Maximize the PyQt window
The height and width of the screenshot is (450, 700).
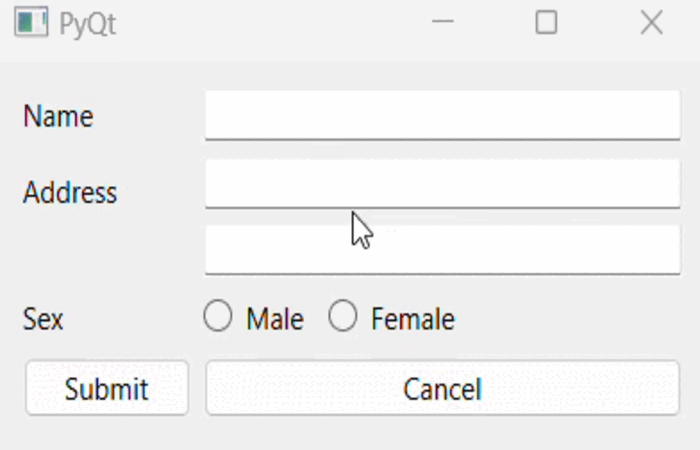click(x=546, y=23)
